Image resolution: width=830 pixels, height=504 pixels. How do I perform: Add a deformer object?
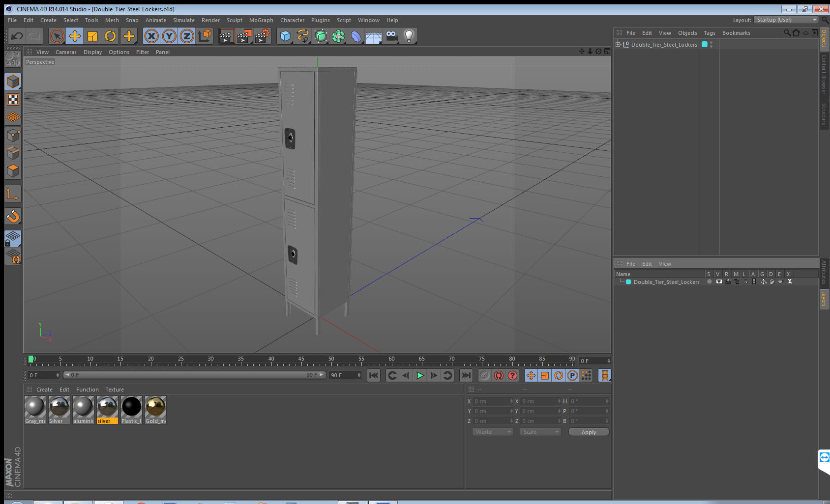pyautogui.click(x=356, y=36)
